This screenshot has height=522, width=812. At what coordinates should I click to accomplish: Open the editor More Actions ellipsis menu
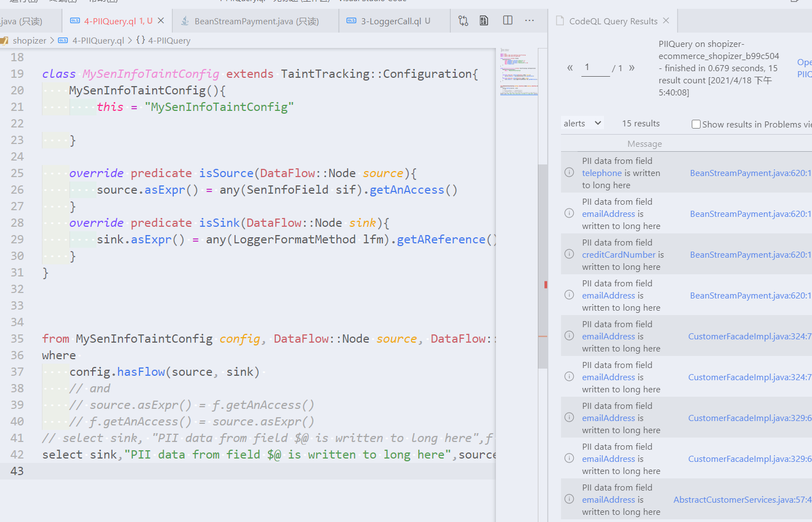point(530,20)
